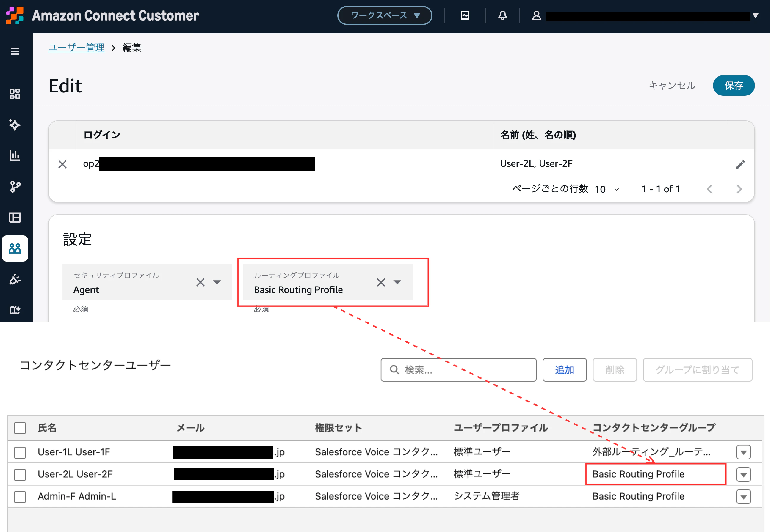Image resolution: width=771 pixels, height=532 pixels.
Task: Click the グループに割り当て button
Action: pos(697,370)
